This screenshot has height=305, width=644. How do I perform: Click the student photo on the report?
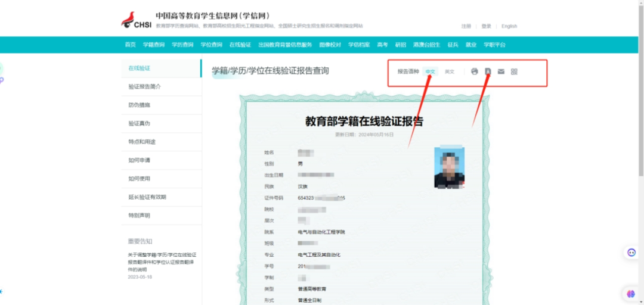coord(450,167)
